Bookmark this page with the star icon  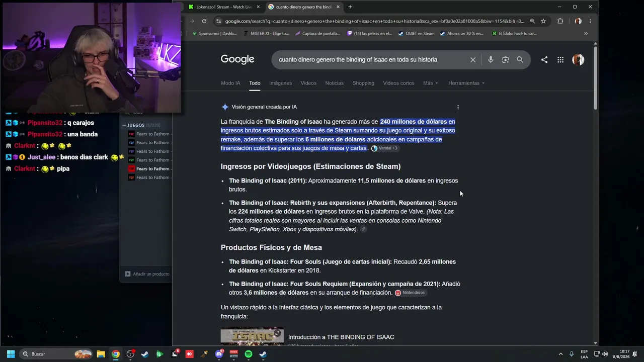pos(543,21)
